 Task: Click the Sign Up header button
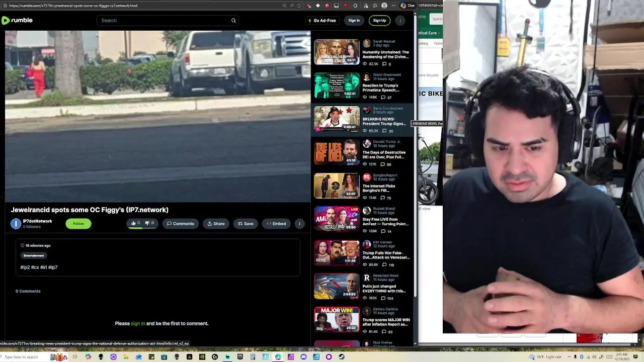379,21
